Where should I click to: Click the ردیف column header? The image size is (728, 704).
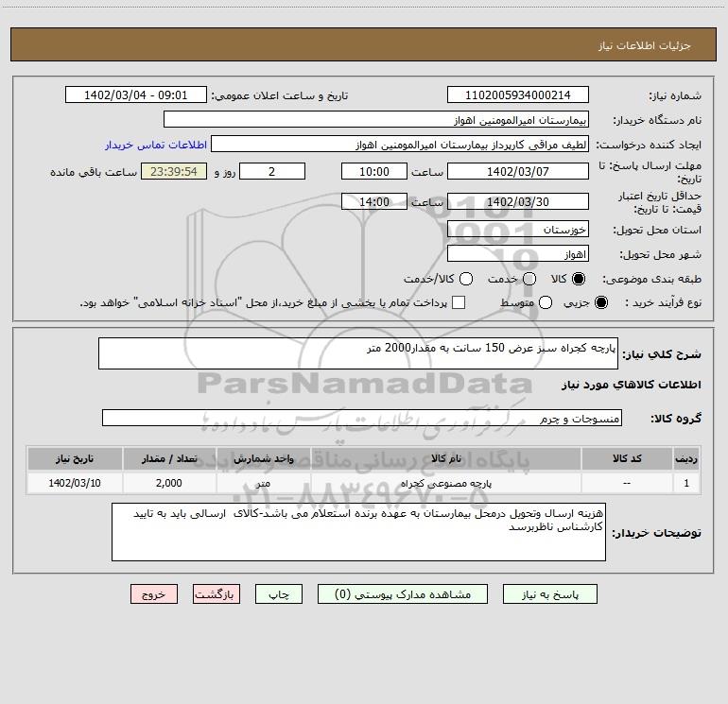coord(686,458)
